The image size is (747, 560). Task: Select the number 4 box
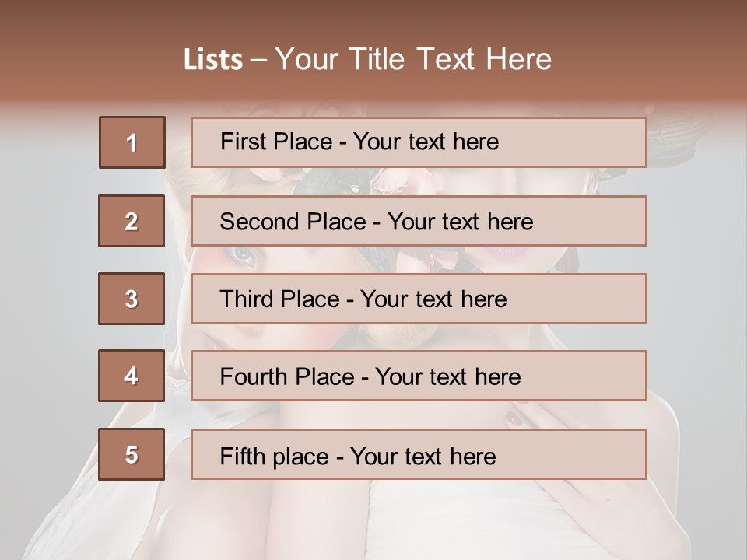pos(132,376)
